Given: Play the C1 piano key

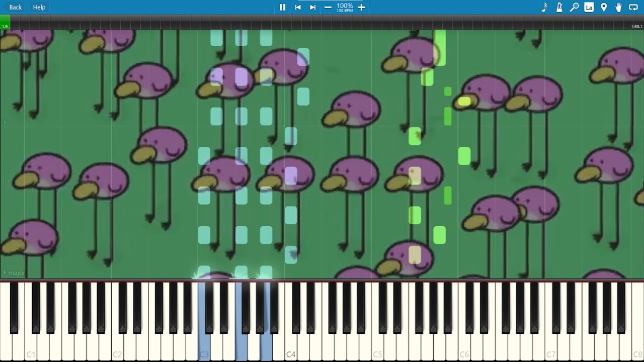Looking at the screenshot, I should coord(31,347).
